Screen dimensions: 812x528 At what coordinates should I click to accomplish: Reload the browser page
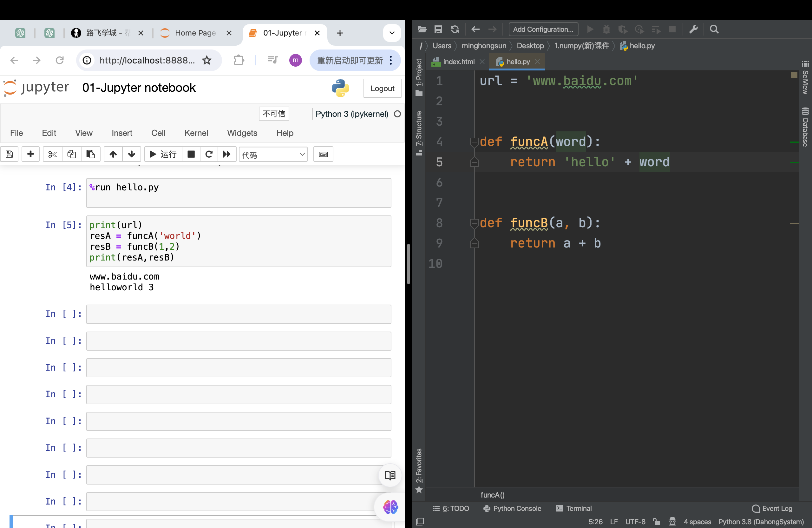60,60
